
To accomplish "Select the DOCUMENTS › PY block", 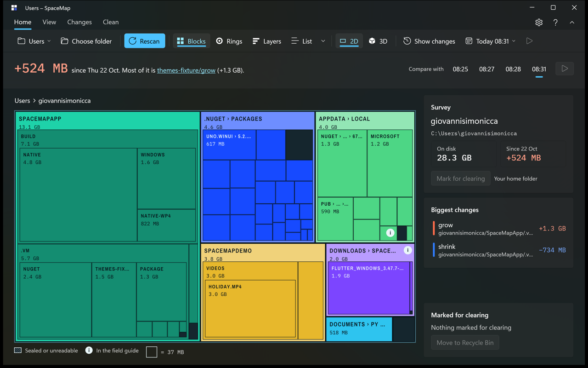I will (x=359, y=328).
